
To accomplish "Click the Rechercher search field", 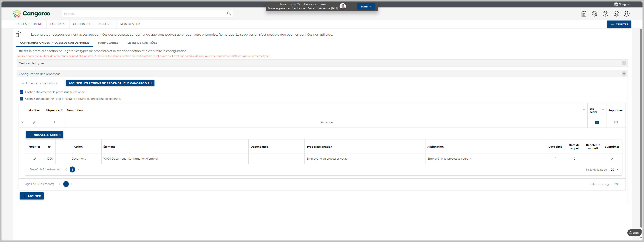I will 144,14.
